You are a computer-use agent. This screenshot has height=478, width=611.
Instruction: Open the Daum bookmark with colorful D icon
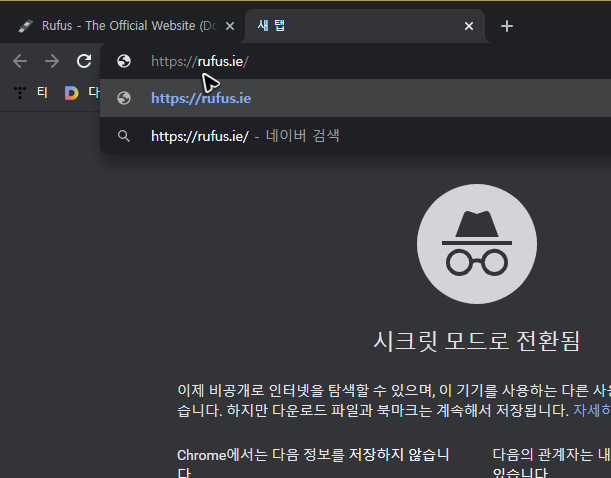[82, 93]
